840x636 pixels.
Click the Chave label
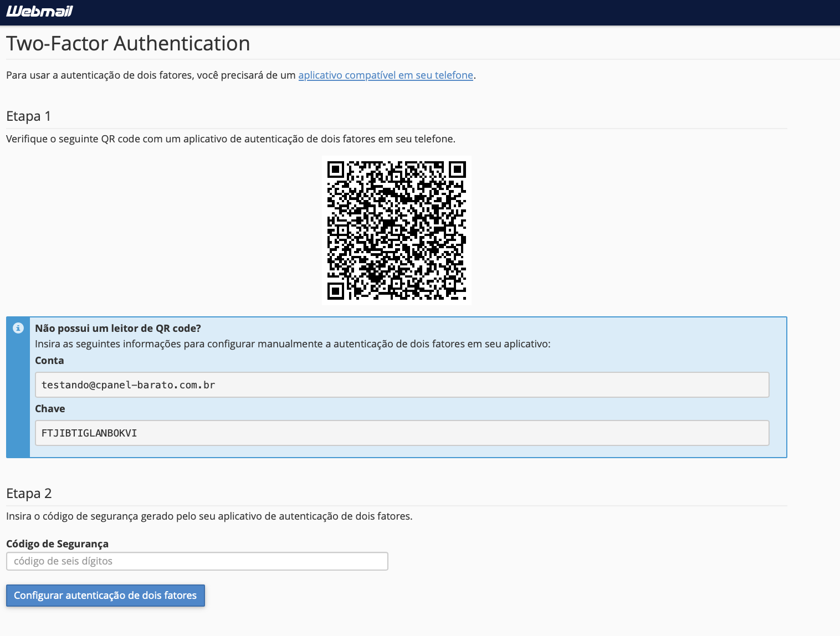[50, 409]
